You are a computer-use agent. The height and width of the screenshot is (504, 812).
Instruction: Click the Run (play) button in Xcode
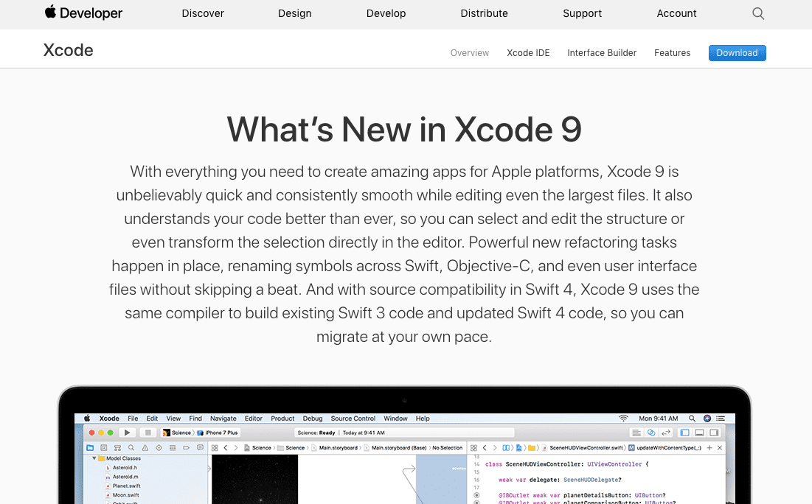[128, 433]
